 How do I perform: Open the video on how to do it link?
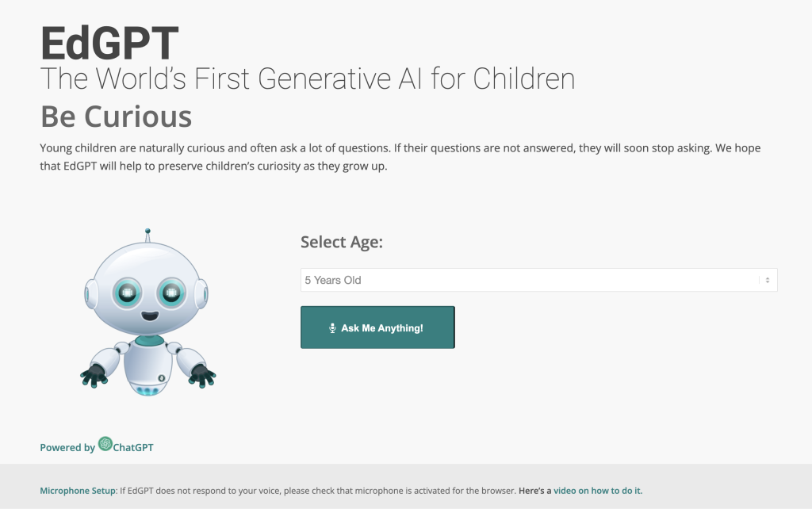[x=598, y=490]
